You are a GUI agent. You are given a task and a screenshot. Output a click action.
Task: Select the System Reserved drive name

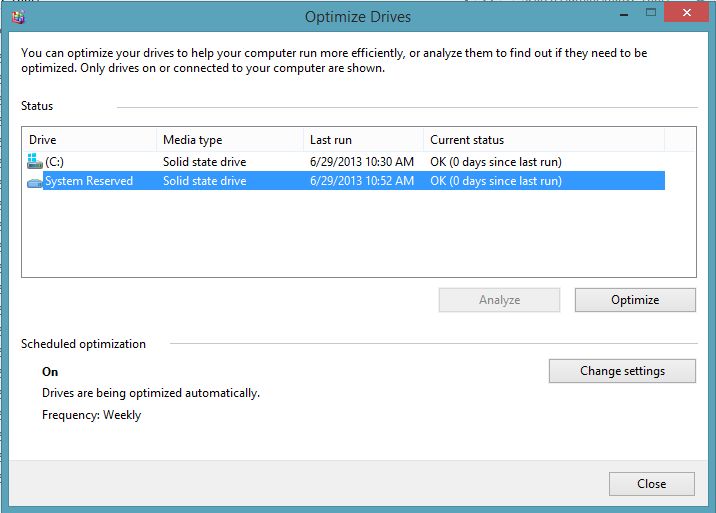click(x=89, y=181)
